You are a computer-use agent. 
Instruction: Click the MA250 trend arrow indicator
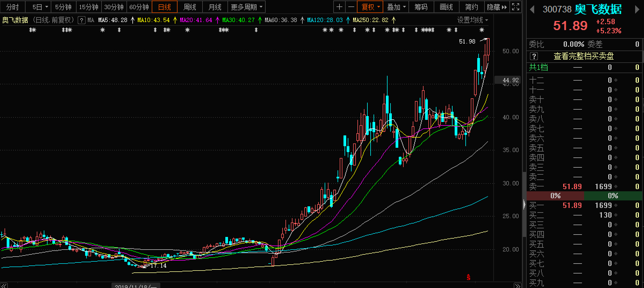394,20
